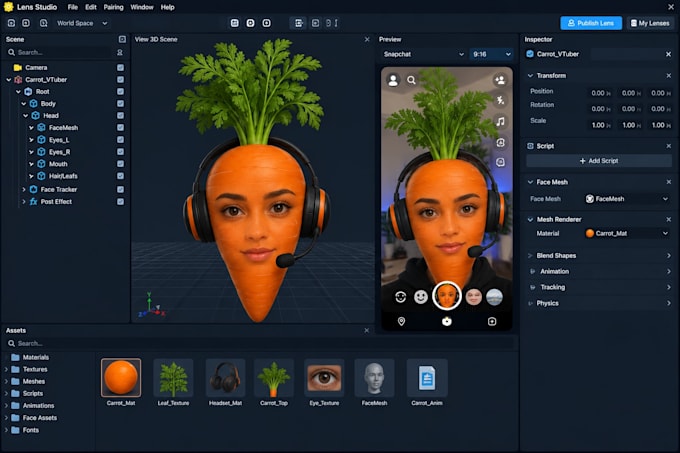Open the Animation section in Inspector
The height and width of the screenshot is (453, 680).
click(x=598, y=271)
